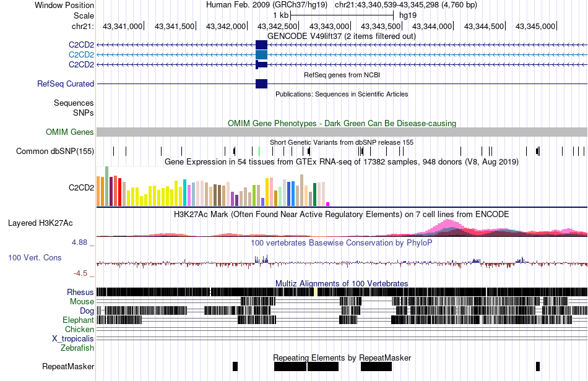Click the Rhesus alignment row label
The height and width of the screenshot is (381, 588).
80,292
